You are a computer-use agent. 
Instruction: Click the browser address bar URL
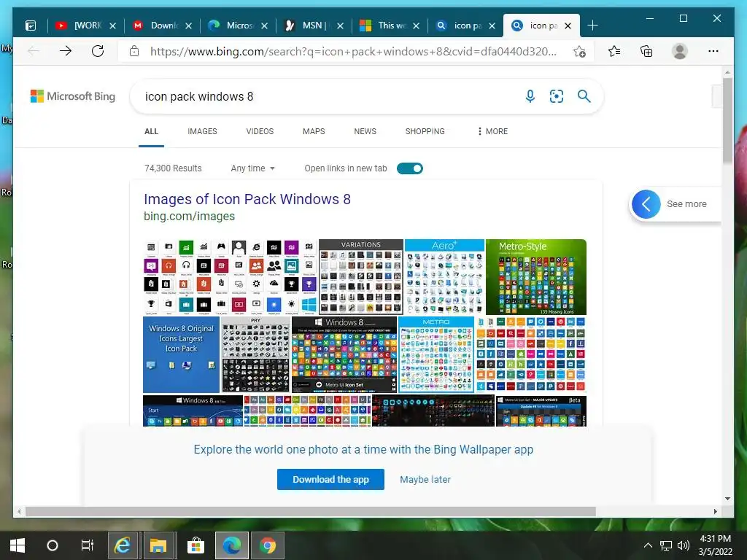click(353, 51)
